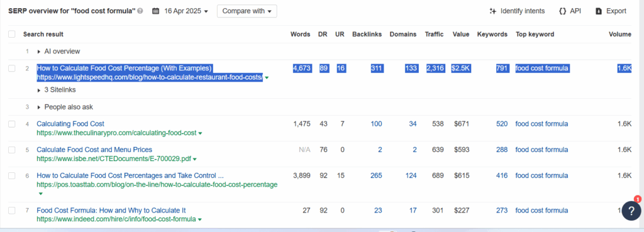
Task: Select the Calculating Food Cost row checkbox
Action: click(x=12, y=124)
